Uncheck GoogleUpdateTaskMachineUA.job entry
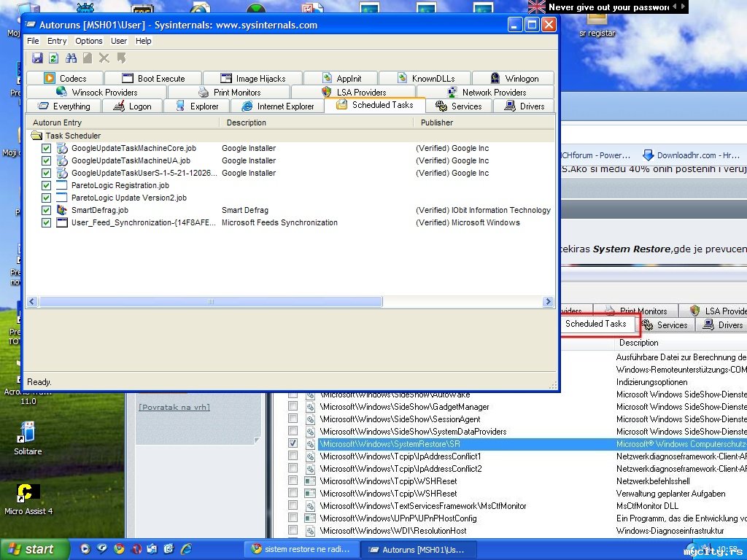Screen dimensions: 747x560 click(x=46, y=160)
